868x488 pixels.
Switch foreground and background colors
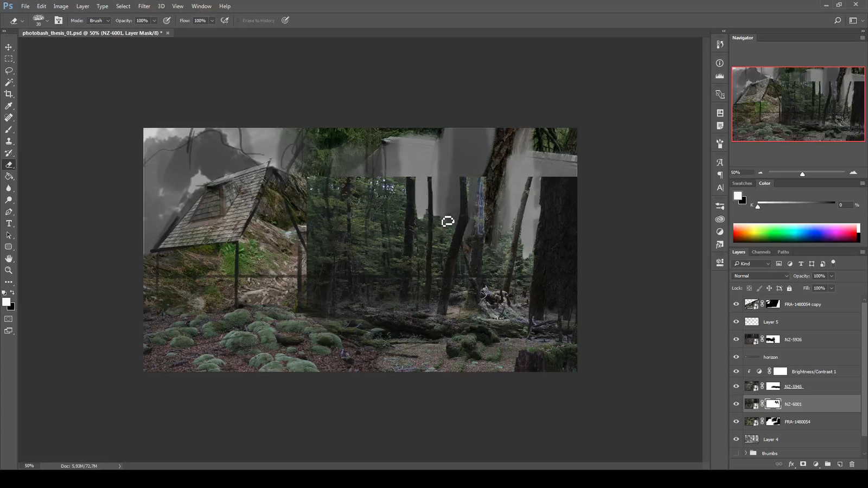coord(12,293)
